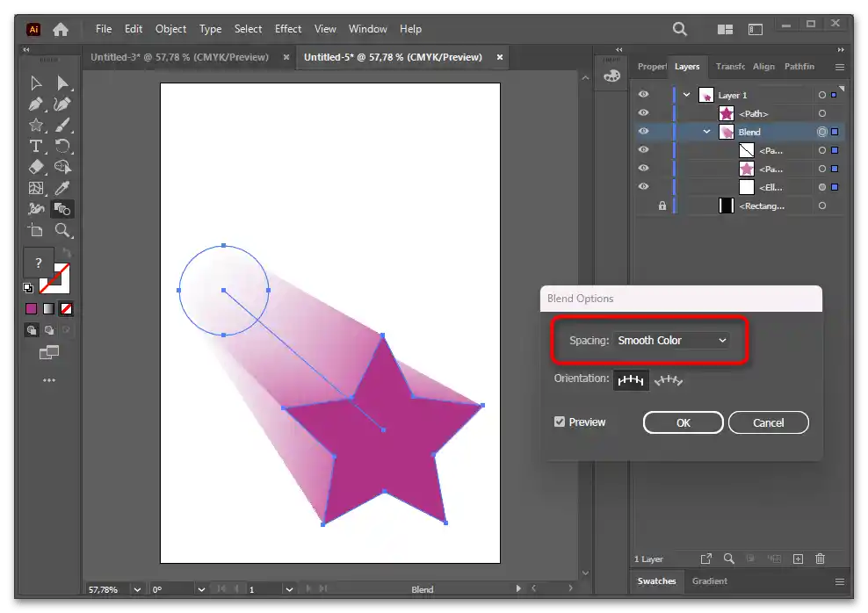Activate the Type tool
Screen dimensions: 868x613
36,146
